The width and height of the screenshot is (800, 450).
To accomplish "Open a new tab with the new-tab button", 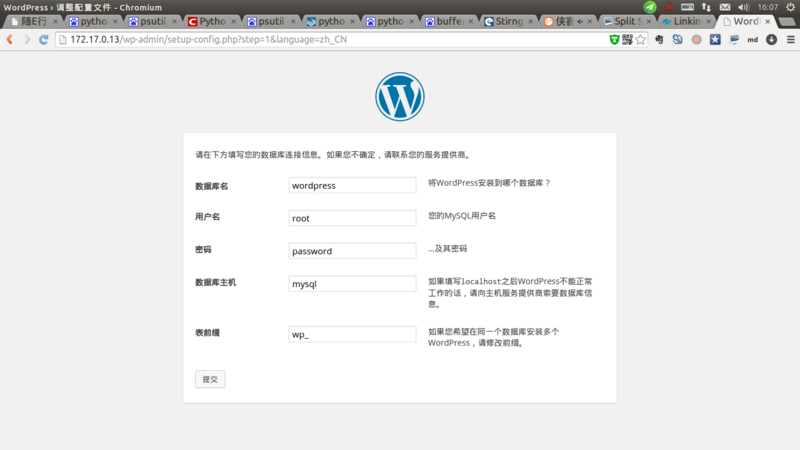I will 786,21.
